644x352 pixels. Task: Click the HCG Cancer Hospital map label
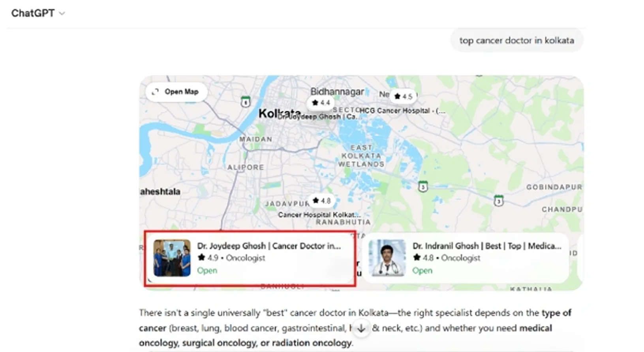[x=402, y=111]
